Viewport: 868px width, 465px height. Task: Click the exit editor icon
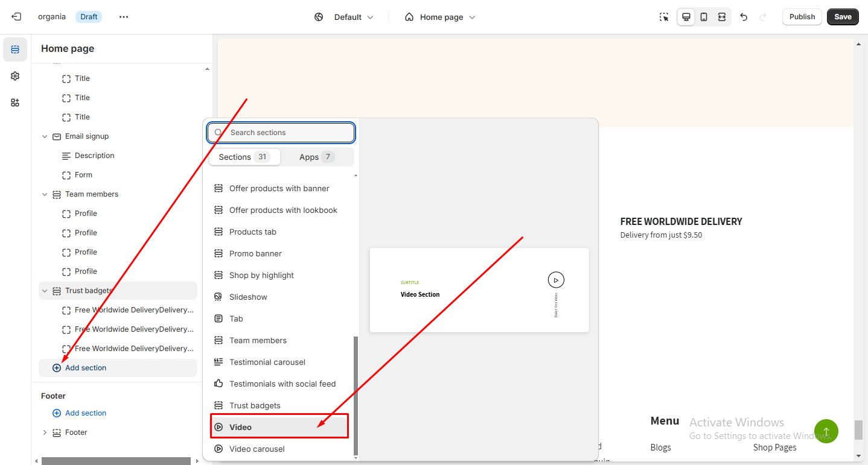click(x=16, y=17)
